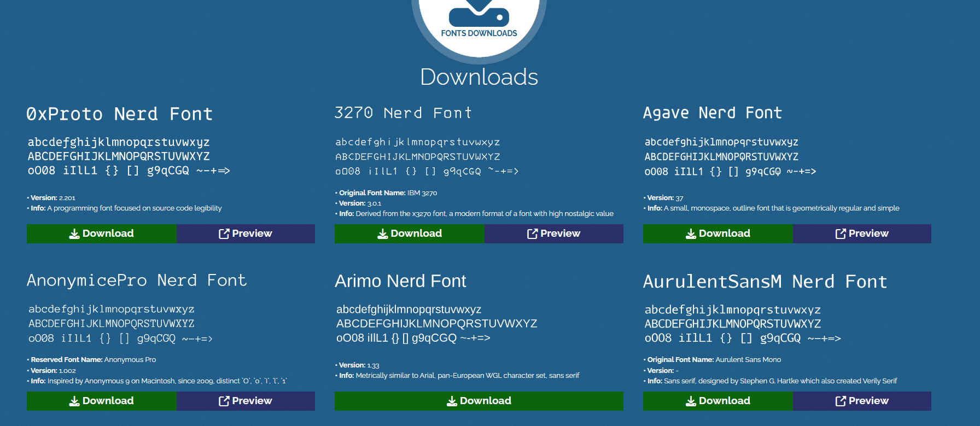This screenshot has height=426, width=980.
Task: Click the 0xProto source code legibility info line
Action: (124, 208)
